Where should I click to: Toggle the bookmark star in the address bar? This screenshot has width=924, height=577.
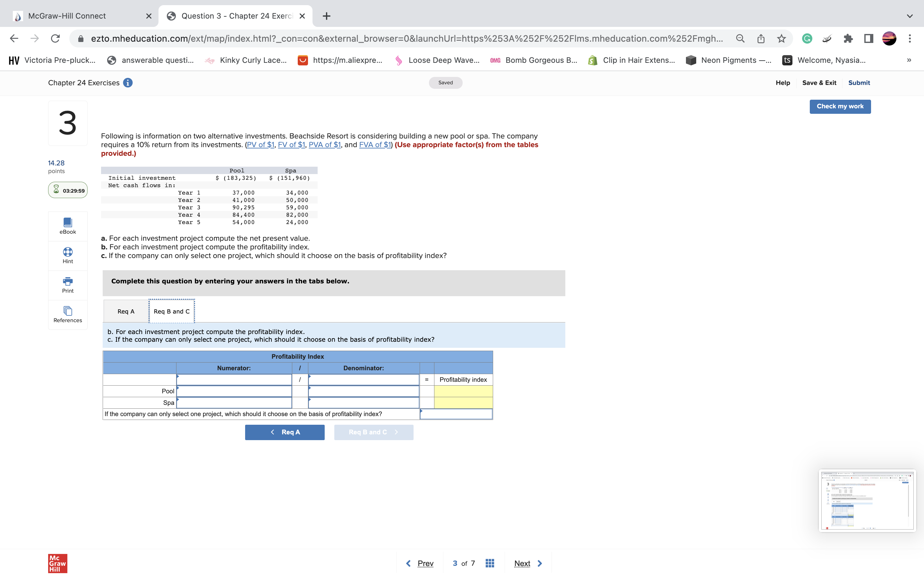coord(781,38)
